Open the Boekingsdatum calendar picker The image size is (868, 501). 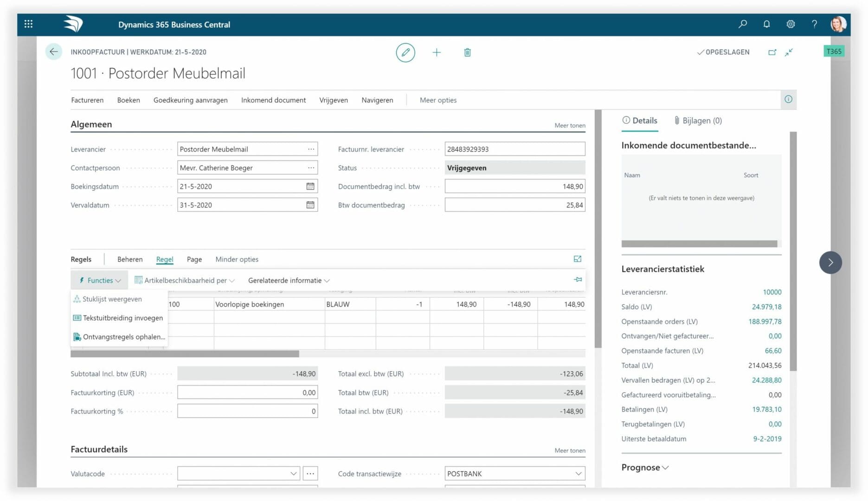310,186
